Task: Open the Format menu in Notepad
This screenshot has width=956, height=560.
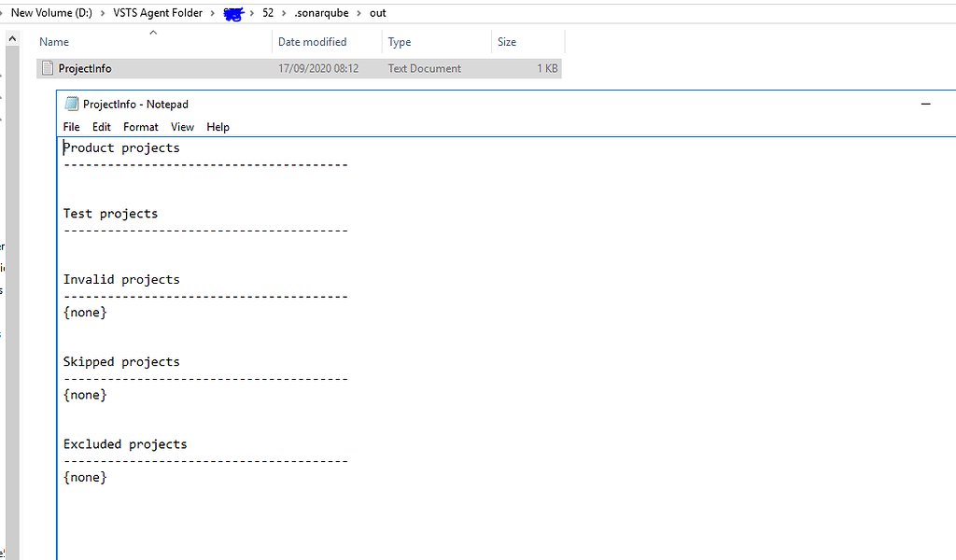Action: click(x=140, y=127)
